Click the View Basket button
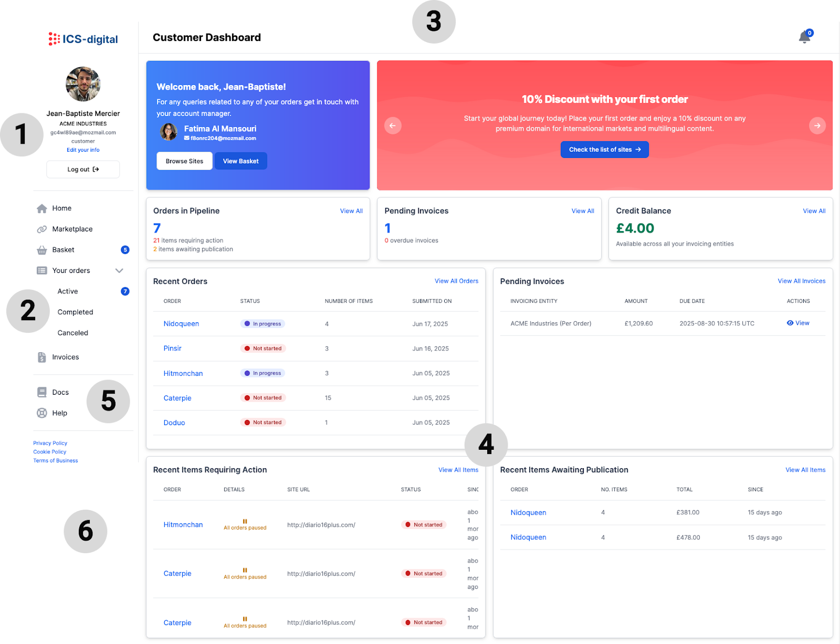Image resolution: width=840 pixels, height=644 pixels. click(x=240, y=161)
